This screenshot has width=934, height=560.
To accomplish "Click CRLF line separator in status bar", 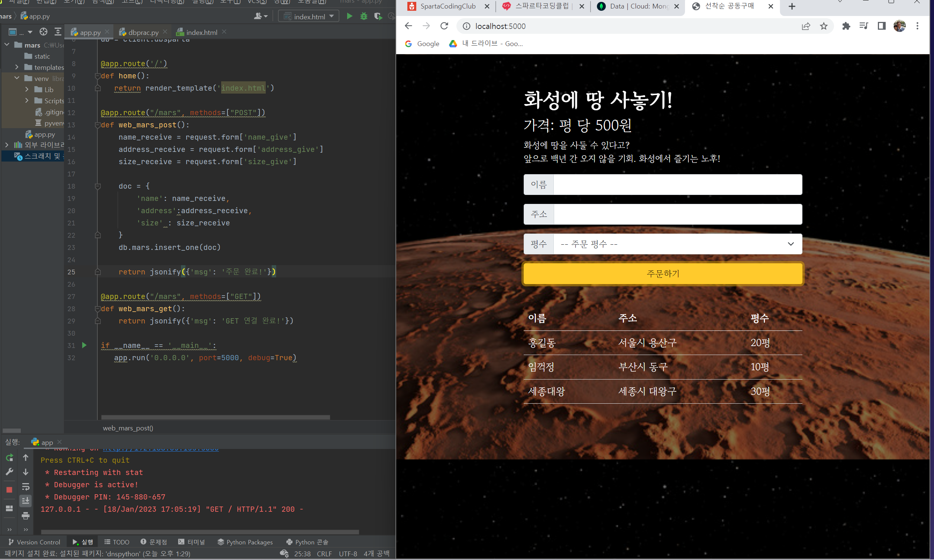I will click(x=324, y=554).
